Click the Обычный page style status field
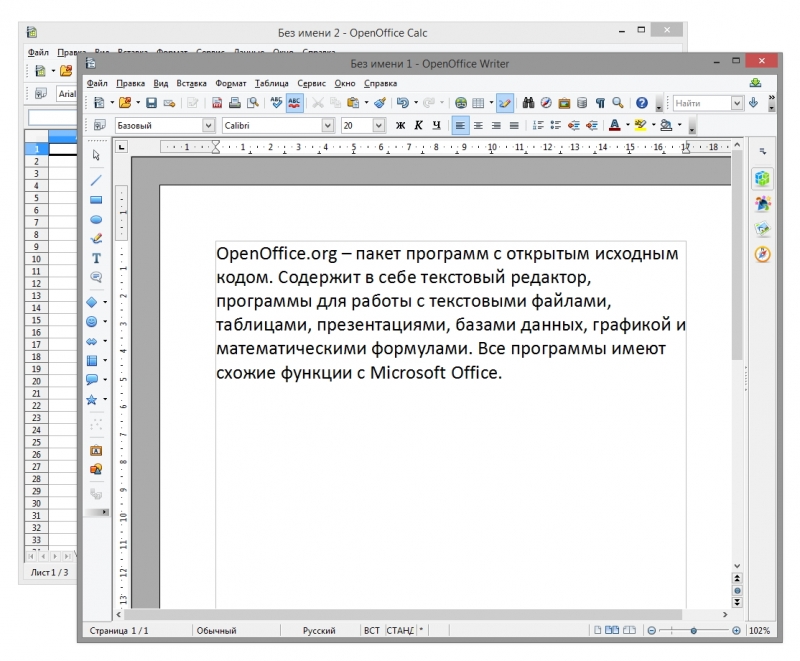The width and height of the screenshot is (800, 661). point(217,630)
